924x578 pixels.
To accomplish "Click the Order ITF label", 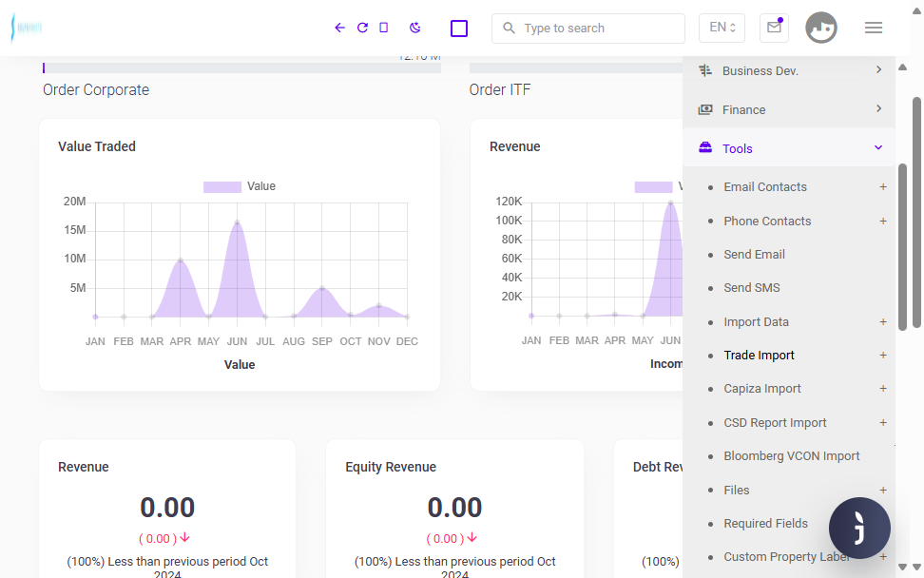I will tap(500, 89).
